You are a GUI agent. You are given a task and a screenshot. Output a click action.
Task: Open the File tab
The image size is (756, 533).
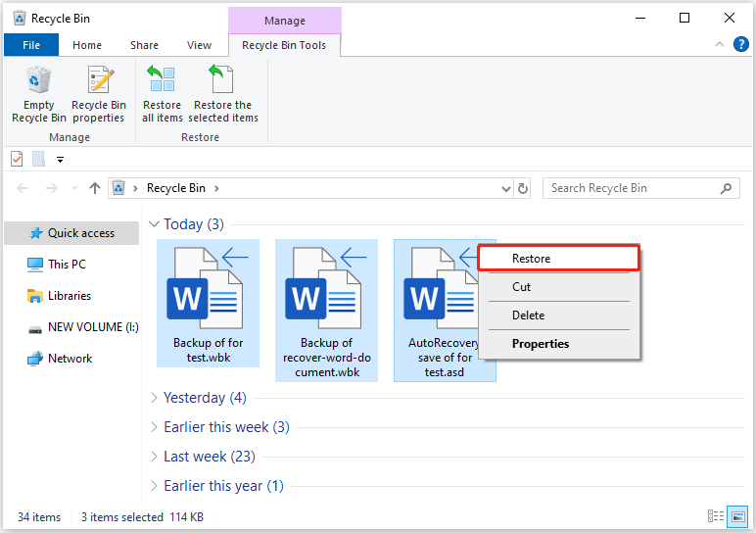tap(31, 45)
